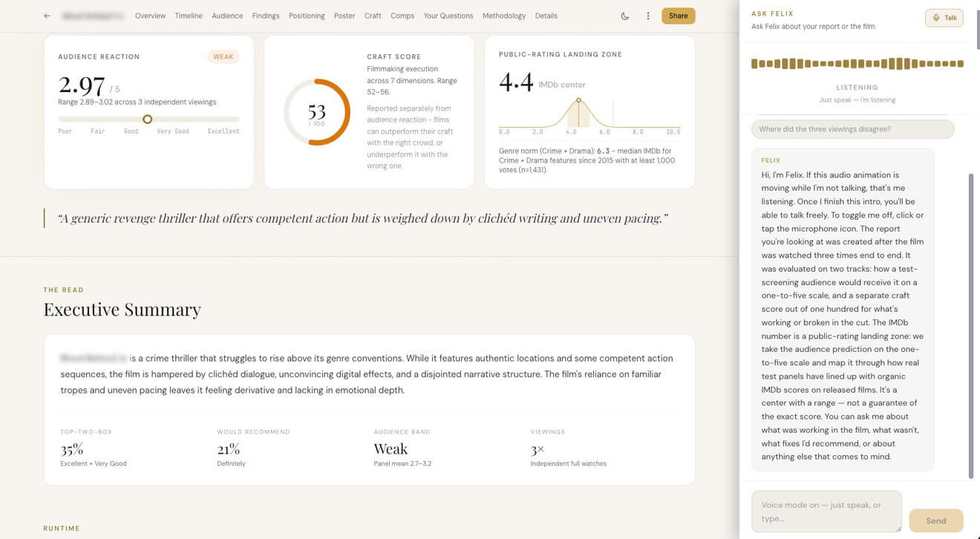The height and width of the screenshot is (539, 980).
Task: Click the 35% top-two-box value
Action: click(x=72, y=449)
